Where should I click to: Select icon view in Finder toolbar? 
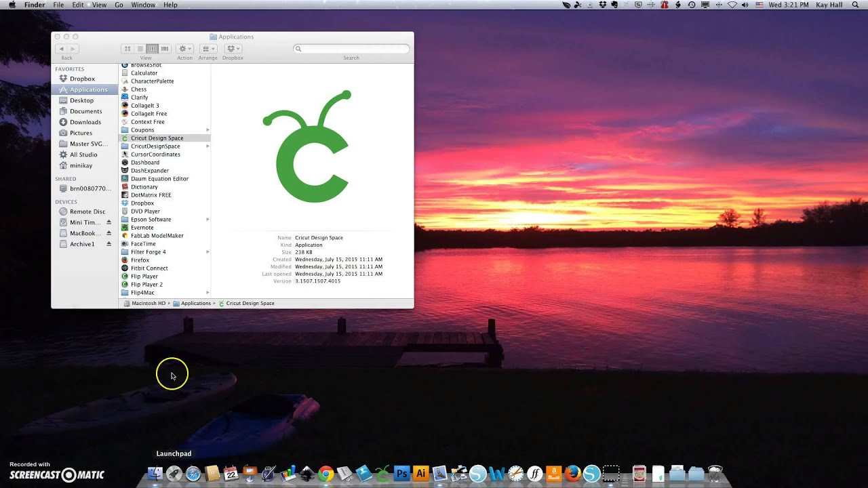pyautogui.click(x=127, y=49)
